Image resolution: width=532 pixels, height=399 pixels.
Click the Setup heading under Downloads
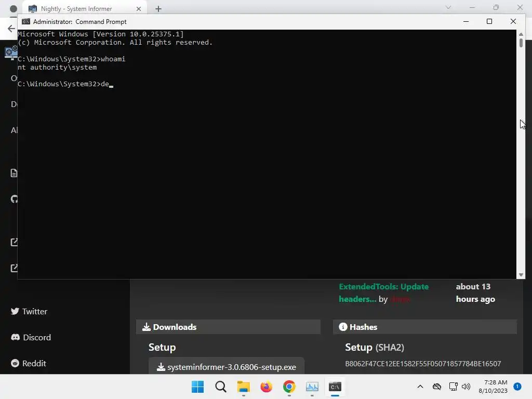[162, 348]
